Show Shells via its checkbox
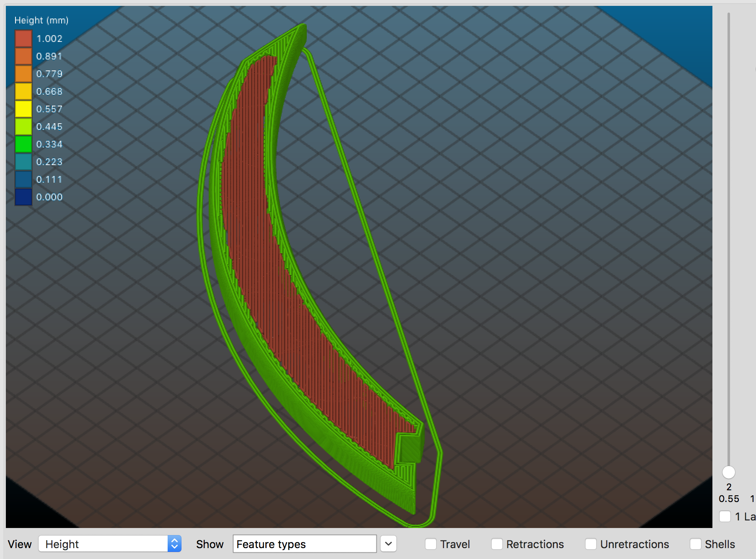756x559 pixels. [695, 544]
